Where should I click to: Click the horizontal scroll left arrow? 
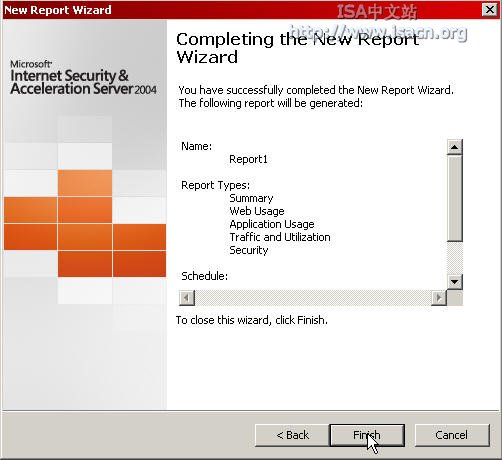coord(187,297)
